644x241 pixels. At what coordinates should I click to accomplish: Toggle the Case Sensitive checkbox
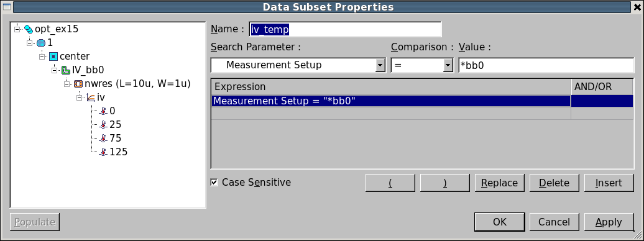214,182
